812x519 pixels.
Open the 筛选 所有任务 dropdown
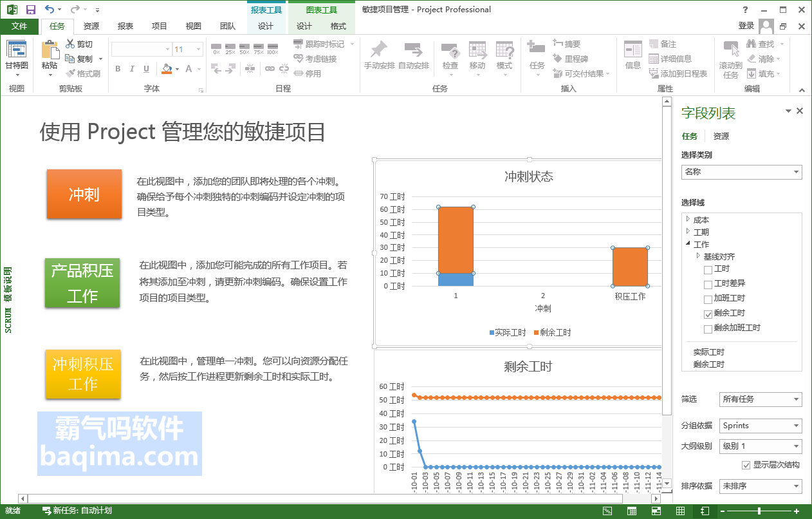click(x=761, y=399)
